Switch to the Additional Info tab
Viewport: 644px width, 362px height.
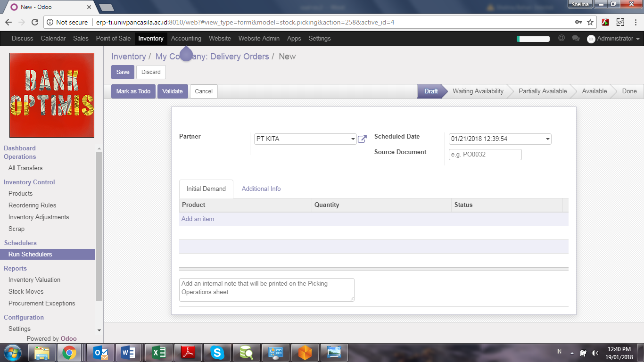coord(261,189)
